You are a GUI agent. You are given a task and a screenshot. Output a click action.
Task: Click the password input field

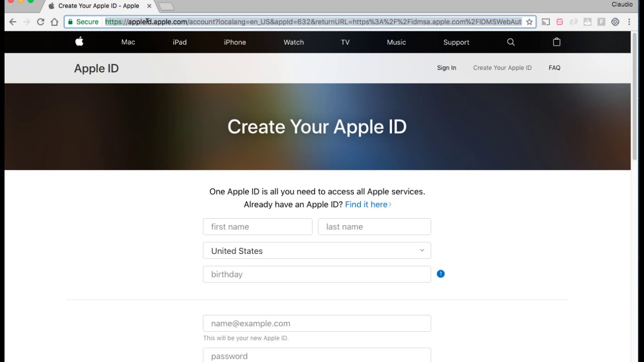(317, 355)
